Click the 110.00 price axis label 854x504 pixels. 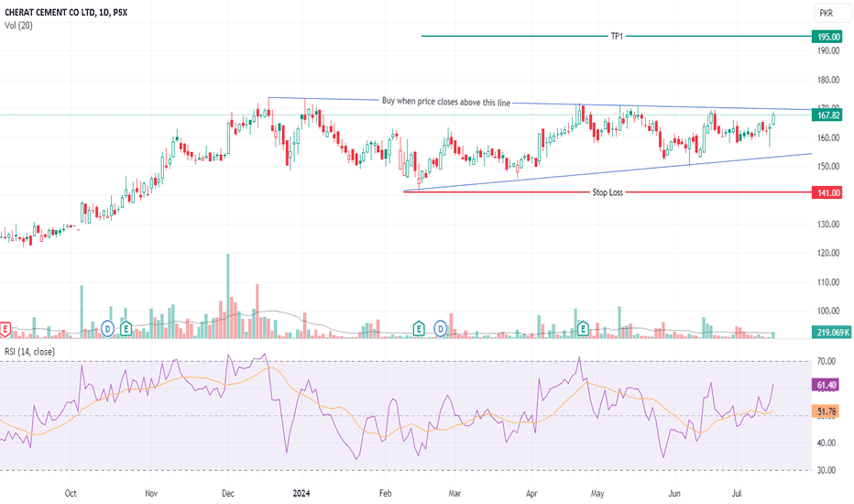828,282
